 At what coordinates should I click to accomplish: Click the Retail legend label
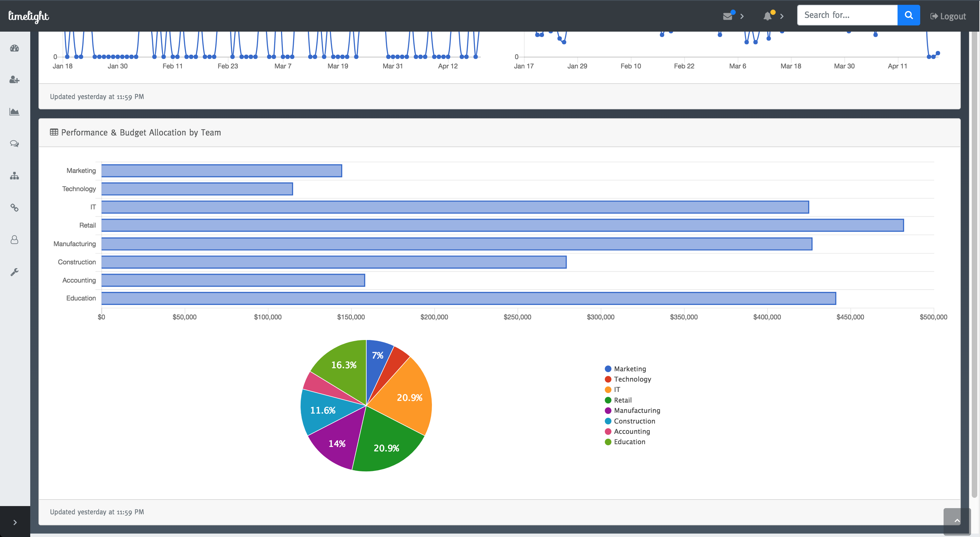(623, 400)
